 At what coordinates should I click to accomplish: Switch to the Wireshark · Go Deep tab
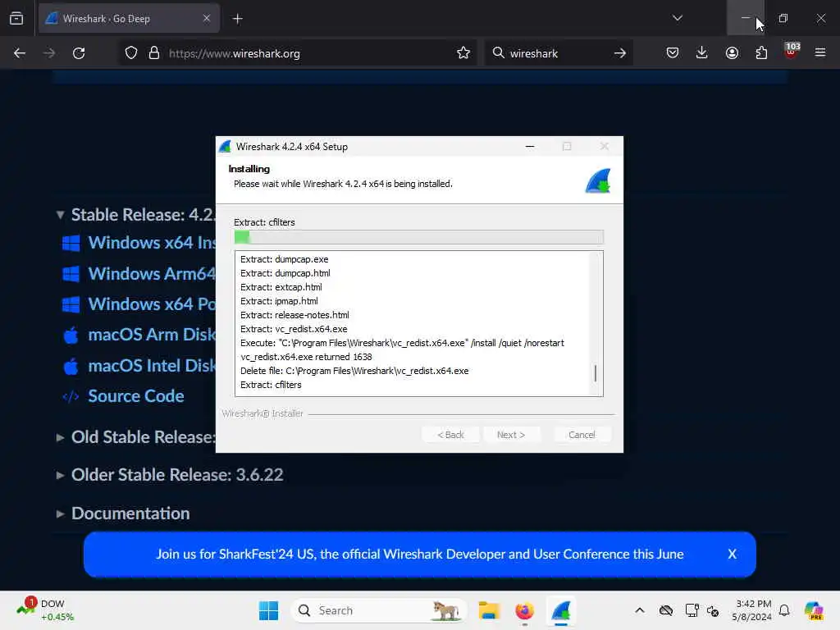tap(129, 19)
